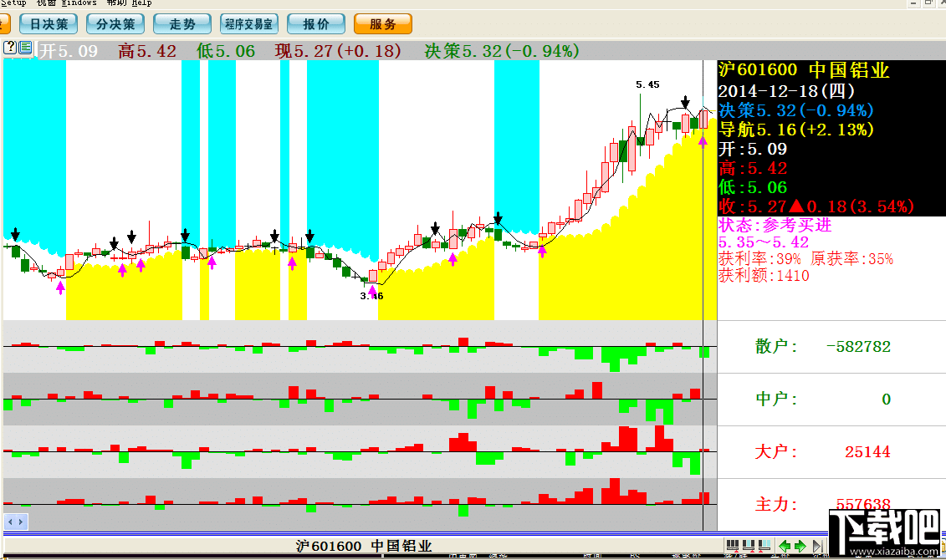
Task: Open the Setup menu
Action: 13,3
